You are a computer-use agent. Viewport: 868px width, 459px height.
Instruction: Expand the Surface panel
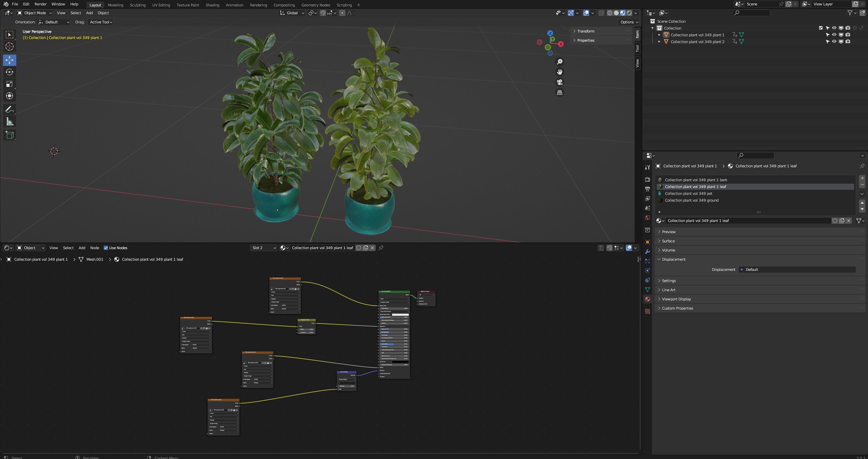[x=668, y=241]
